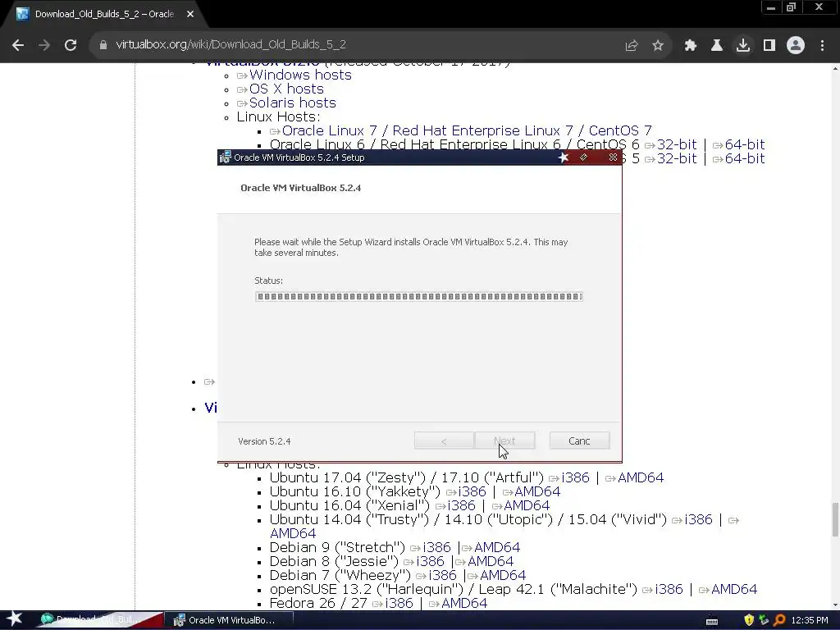Open Debian 9 Stretch AMD64 link

[x=497, y=547]
